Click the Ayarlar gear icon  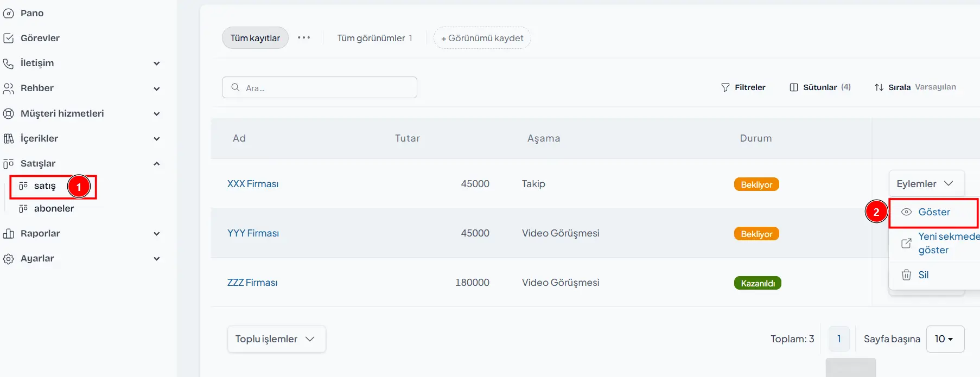(x=9, y=259)
